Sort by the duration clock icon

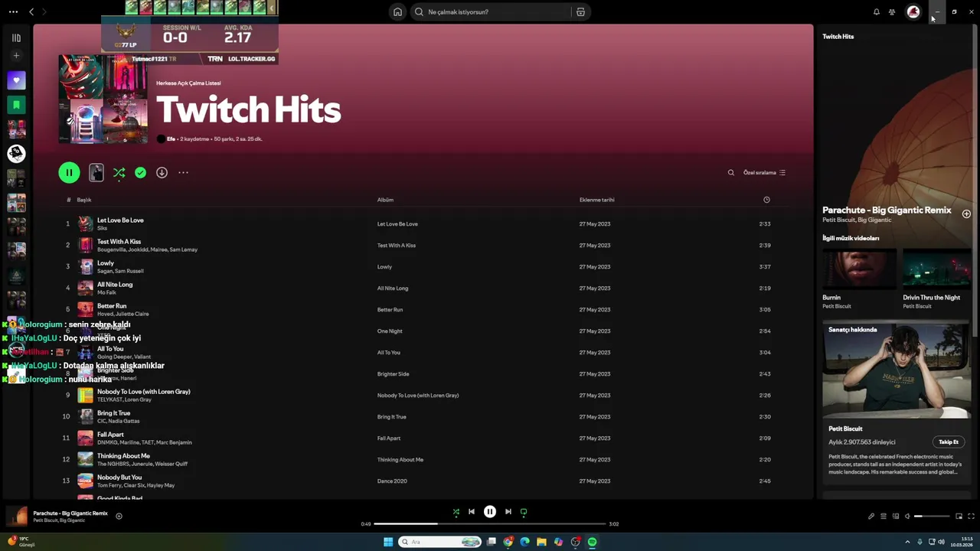[766, 200]
